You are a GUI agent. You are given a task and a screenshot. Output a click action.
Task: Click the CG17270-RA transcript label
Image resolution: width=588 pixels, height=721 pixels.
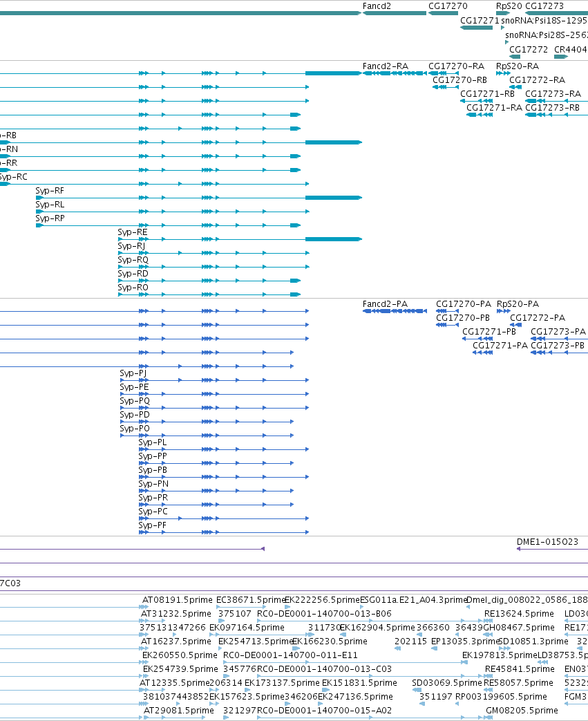tap(457, 66)
